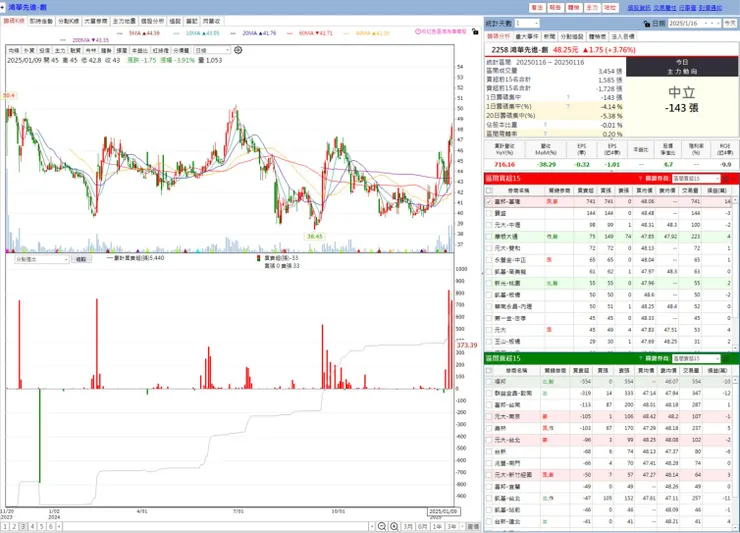Screen dimensions: 740x533
Task: Switch to the 月營收 tab
Action: tap(211, 21)
